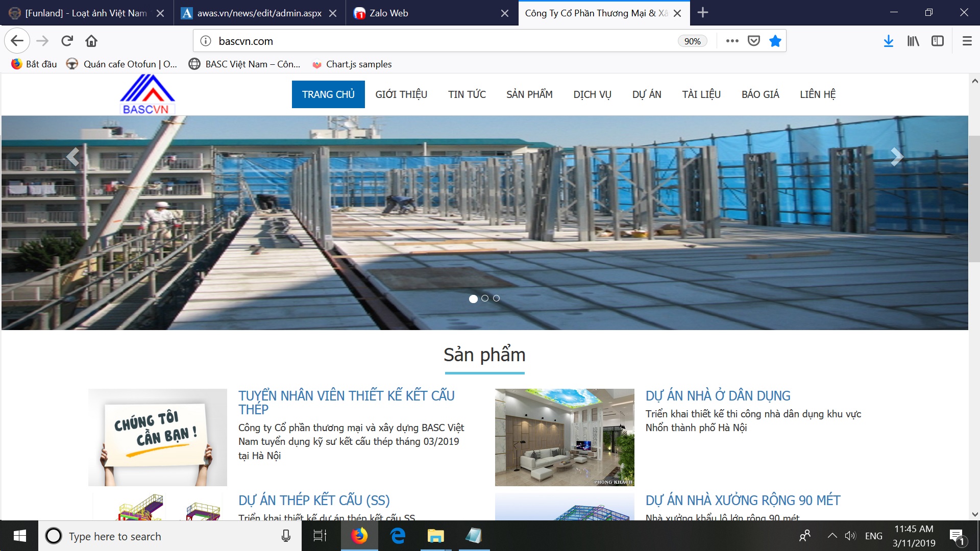Viewport: 980px width, 551px height.
Task: Show hidden system tray icons chevron
Action: 832,536
